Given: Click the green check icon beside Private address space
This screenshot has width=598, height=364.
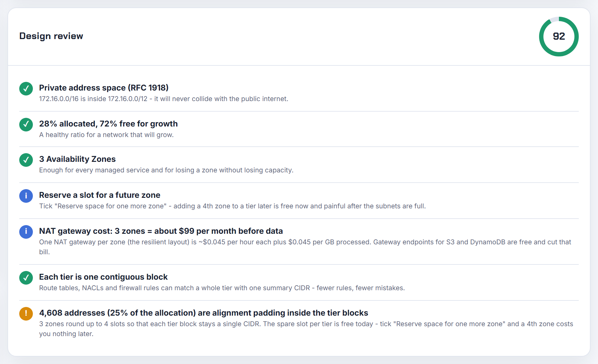Looking at the screenshot, I should [x=26, y=89].
